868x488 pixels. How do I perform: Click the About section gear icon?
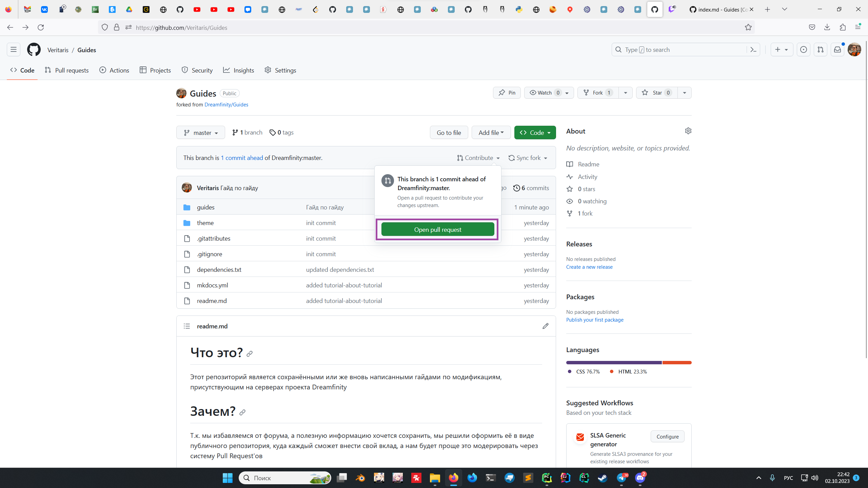point(688,131)
